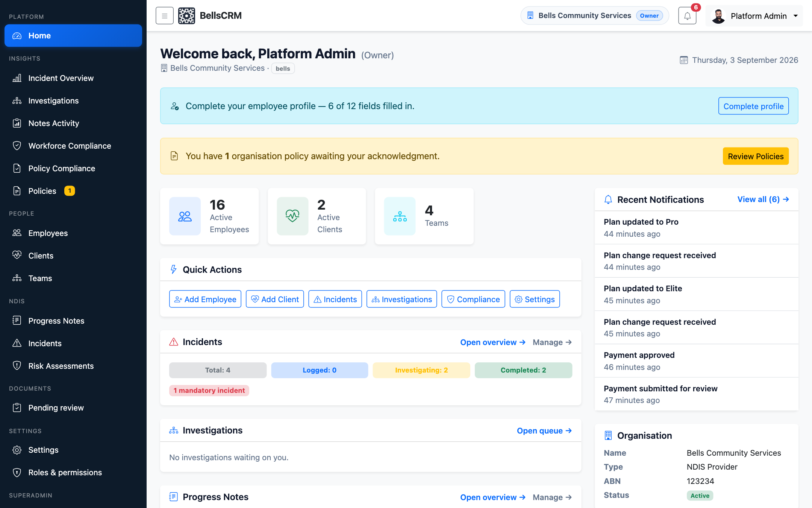
Task: Click View all (6) notifications link
Action: coord(763,199)
